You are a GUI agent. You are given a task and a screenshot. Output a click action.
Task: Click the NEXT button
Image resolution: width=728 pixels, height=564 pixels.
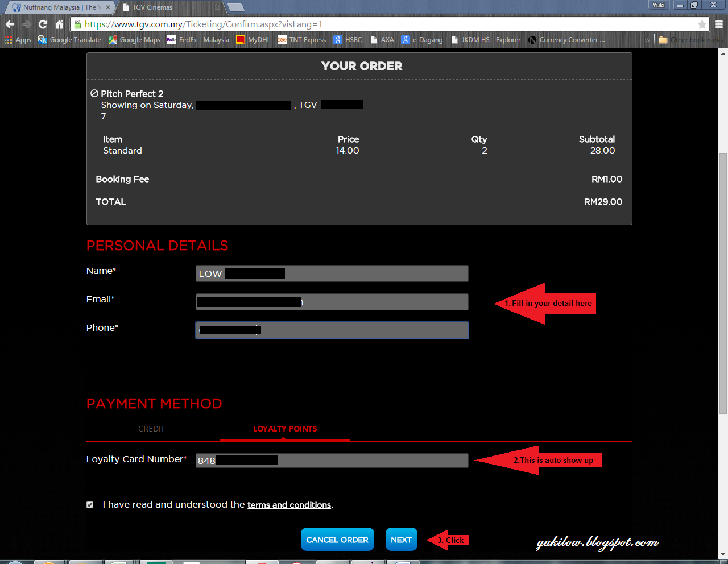click(x=401, y=540)
